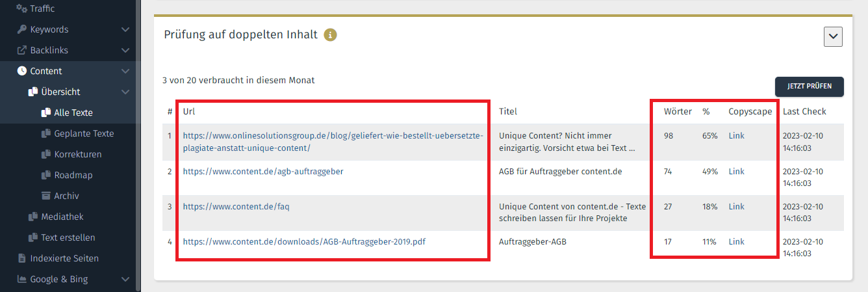Open Text erstellen in the sidebar

(68, 237)
